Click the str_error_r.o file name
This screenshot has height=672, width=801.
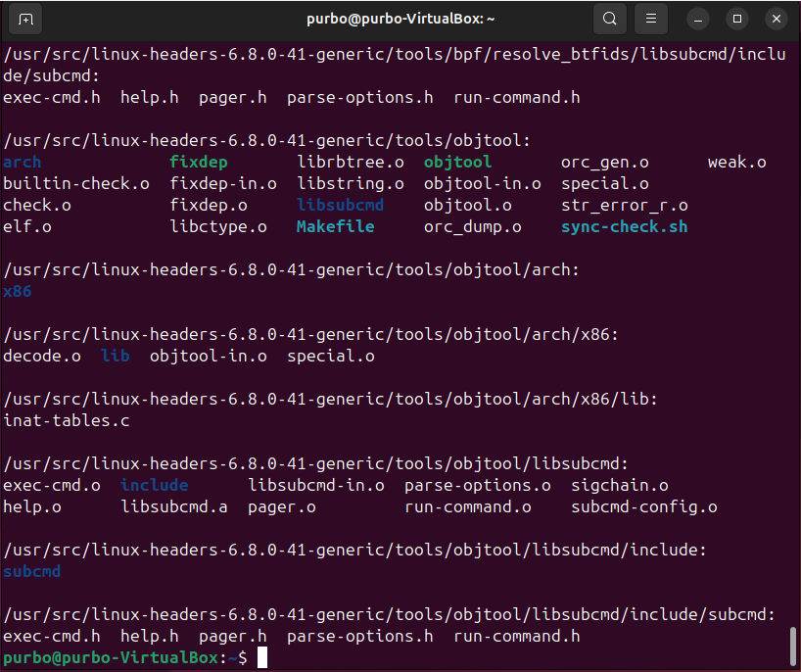pyautogui.click(x=624, y=206)
